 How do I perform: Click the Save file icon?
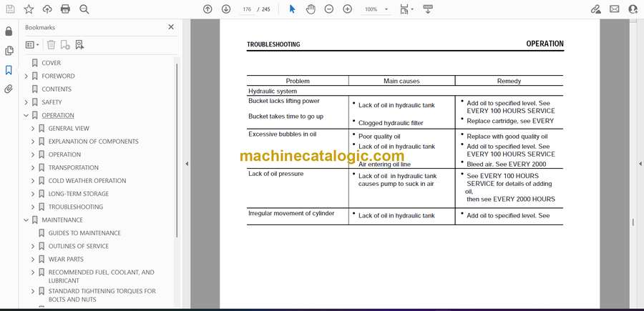coord(10,9)
